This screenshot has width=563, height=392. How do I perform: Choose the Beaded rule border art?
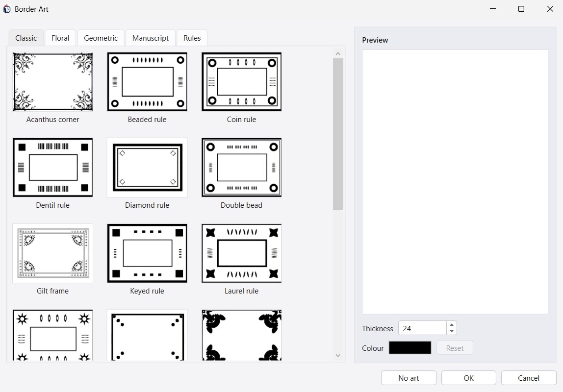click(147, 82)
